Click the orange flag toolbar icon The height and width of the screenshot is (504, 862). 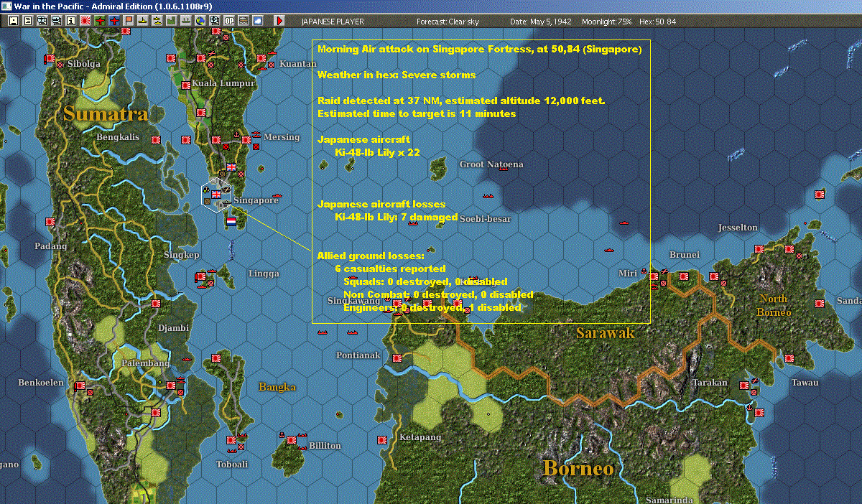tap(128, 21)
